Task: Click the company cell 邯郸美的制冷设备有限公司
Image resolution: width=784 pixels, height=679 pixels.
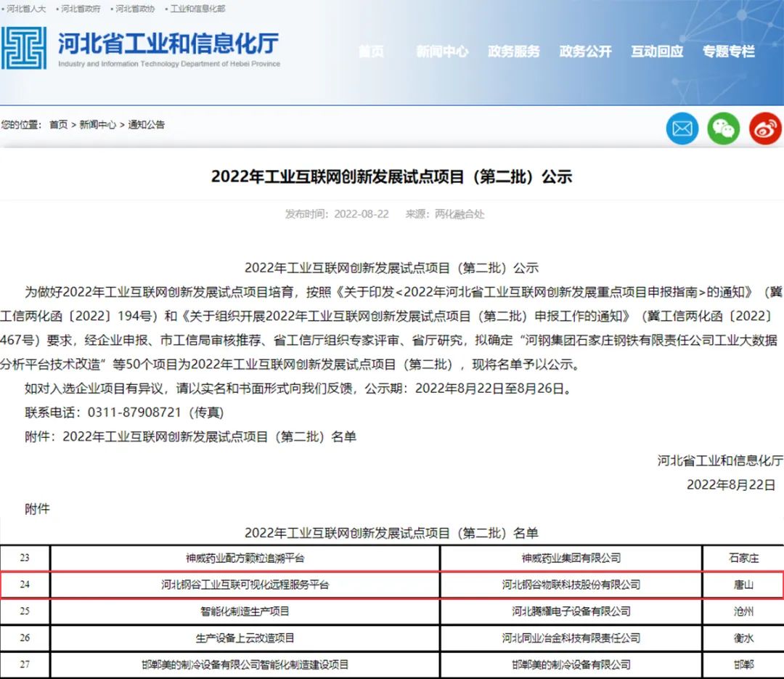Action: pyautogui.click(x=571, y=665)
